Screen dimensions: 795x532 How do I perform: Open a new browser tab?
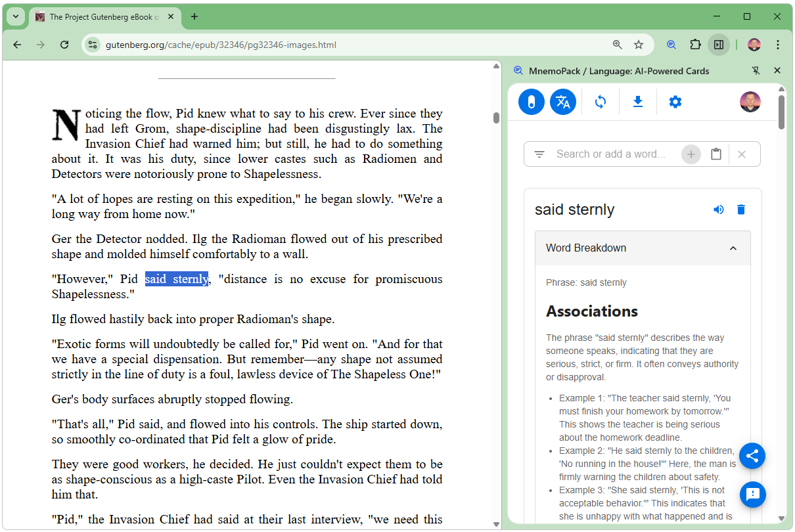tap(194, 16)
